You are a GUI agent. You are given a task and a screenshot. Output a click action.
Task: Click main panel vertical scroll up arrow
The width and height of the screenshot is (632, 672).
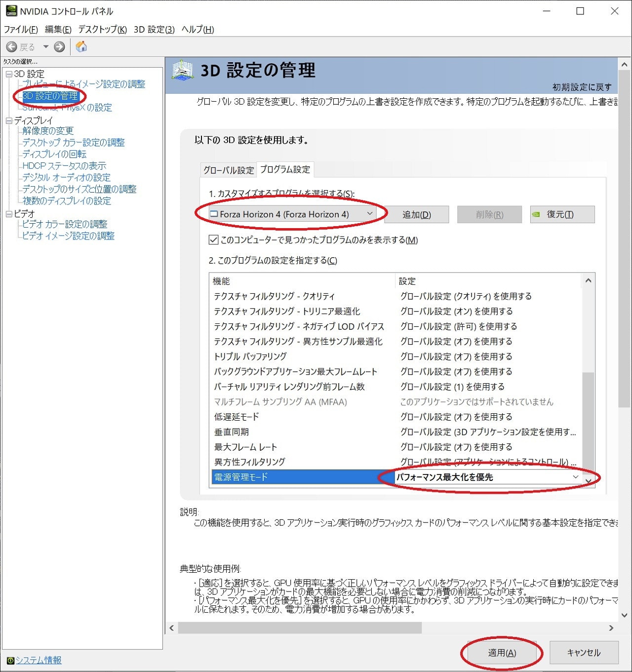click(x=625, y=64)
